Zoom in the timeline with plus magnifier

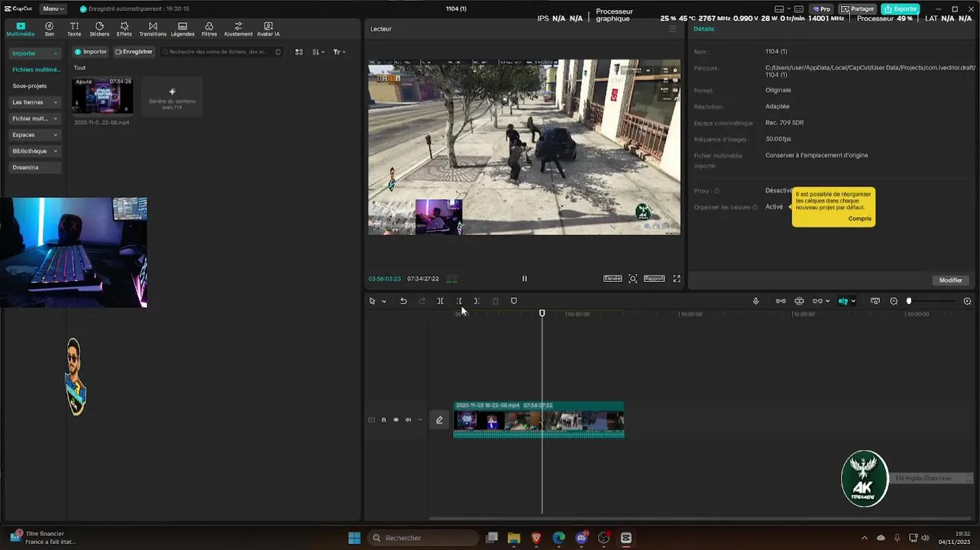(x=967, y=301)
